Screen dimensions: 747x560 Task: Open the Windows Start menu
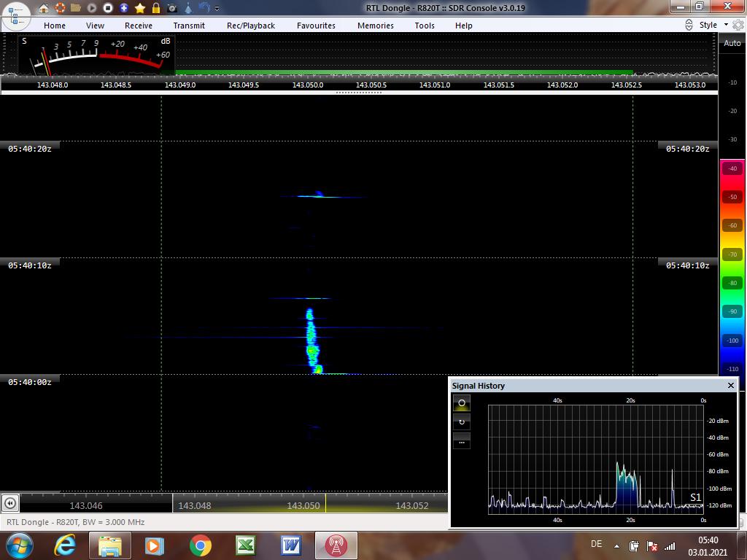(20, 545)
